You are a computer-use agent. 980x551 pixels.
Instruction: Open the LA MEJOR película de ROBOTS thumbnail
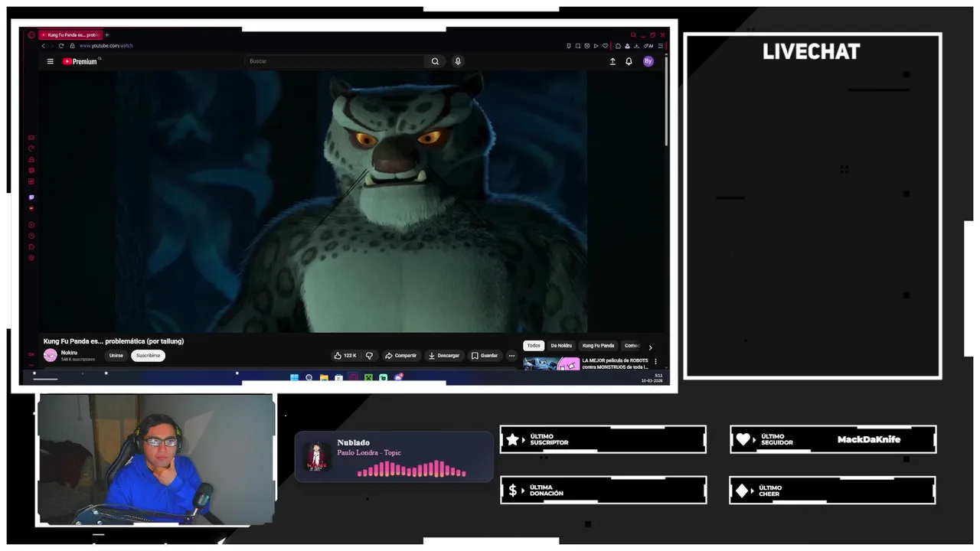coord(551,364)
